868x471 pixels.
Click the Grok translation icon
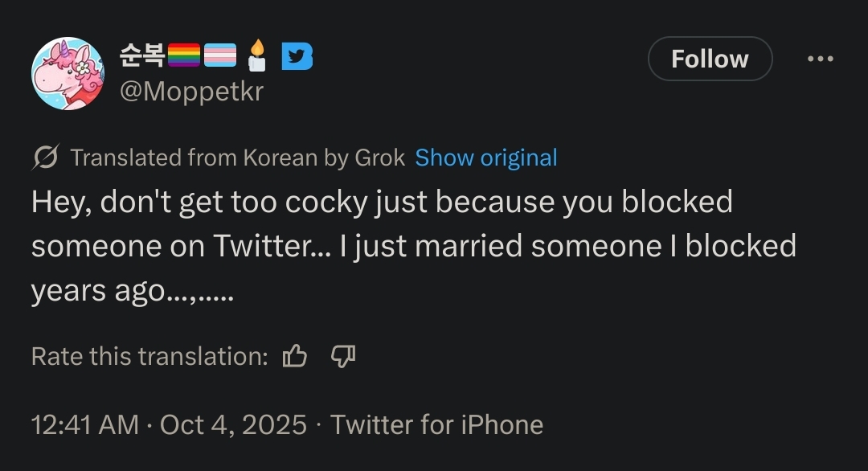[45, 158]
